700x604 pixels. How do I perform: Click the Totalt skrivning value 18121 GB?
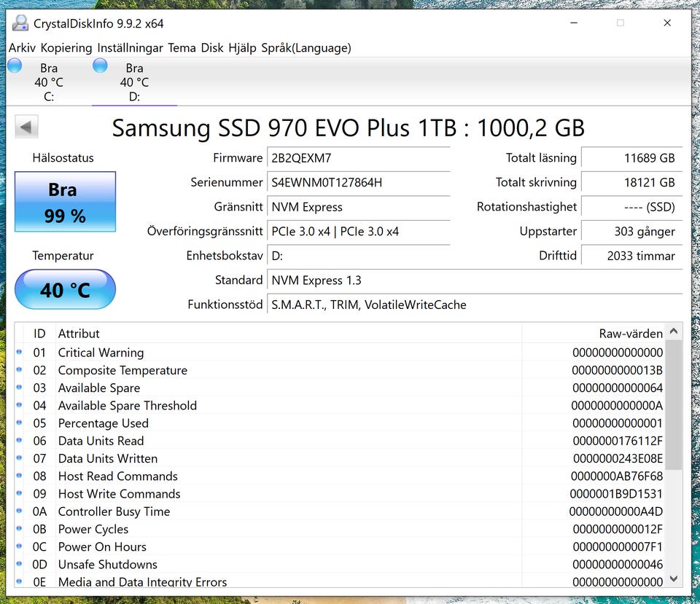[631, 183]
